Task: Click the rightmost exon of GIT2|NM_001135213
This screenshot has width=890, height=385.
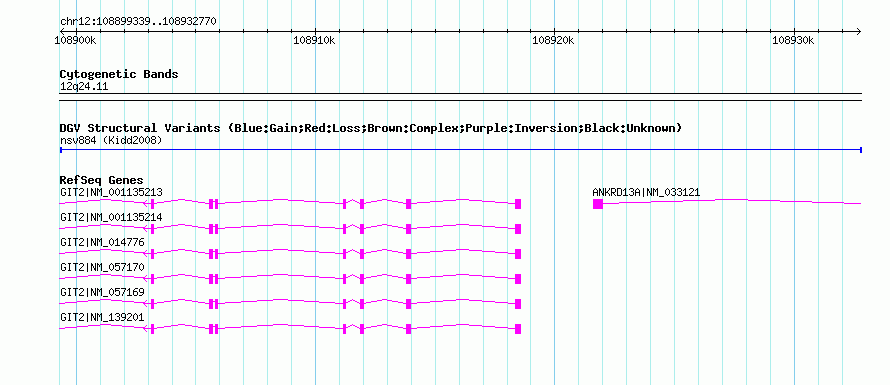Action: [x=518, y=204]
